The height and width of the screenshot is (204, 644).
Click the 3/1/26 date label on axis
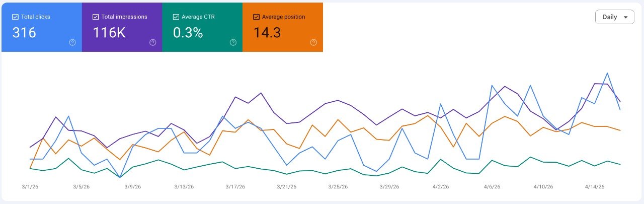pyautogui.click(x=30, y=186)
